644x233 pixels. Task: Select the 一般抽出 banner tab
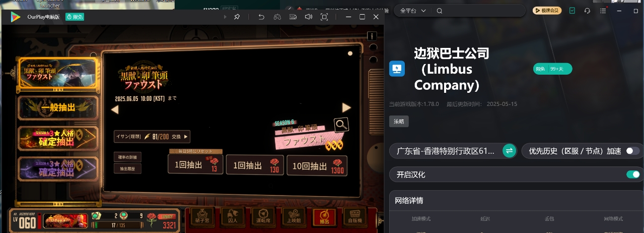tap(57, 107)
